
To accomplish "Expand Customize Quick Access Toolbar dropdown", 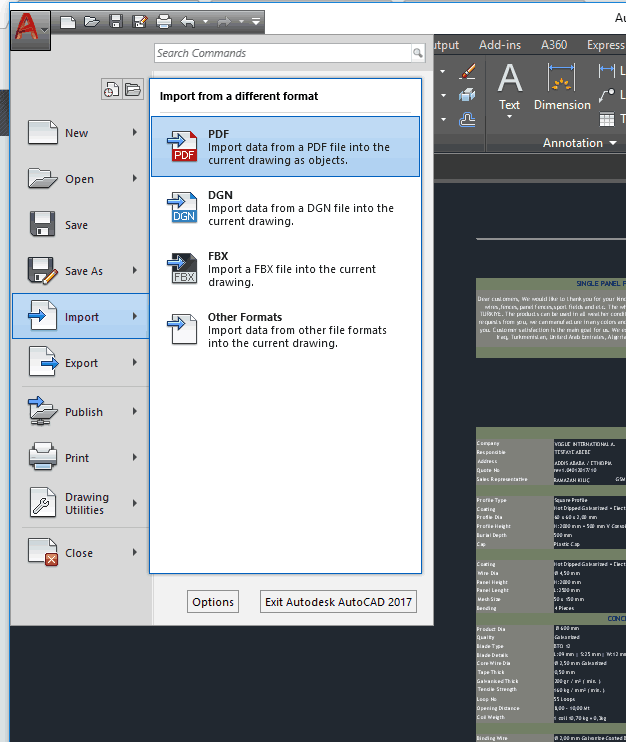I will pos(256,21).
